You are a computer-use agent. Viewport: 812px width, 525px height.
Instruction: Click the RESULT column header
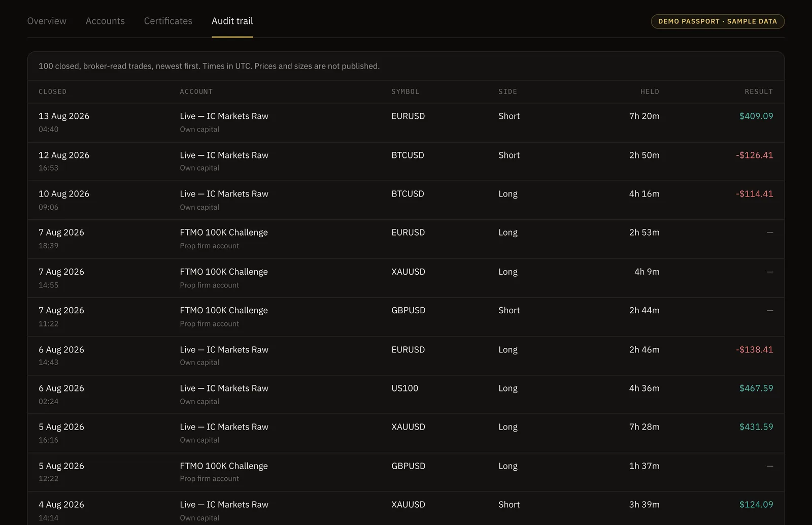(759, 92)
